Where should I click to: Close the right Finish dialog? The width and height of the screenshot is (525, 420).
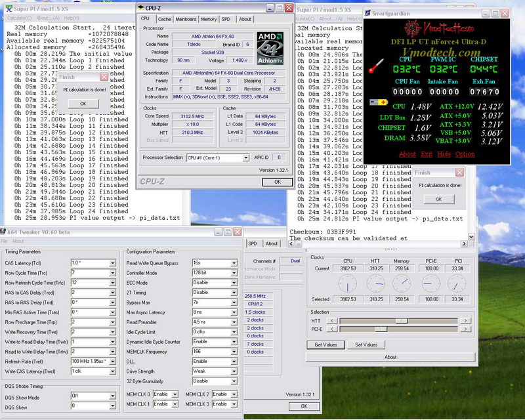460,173
